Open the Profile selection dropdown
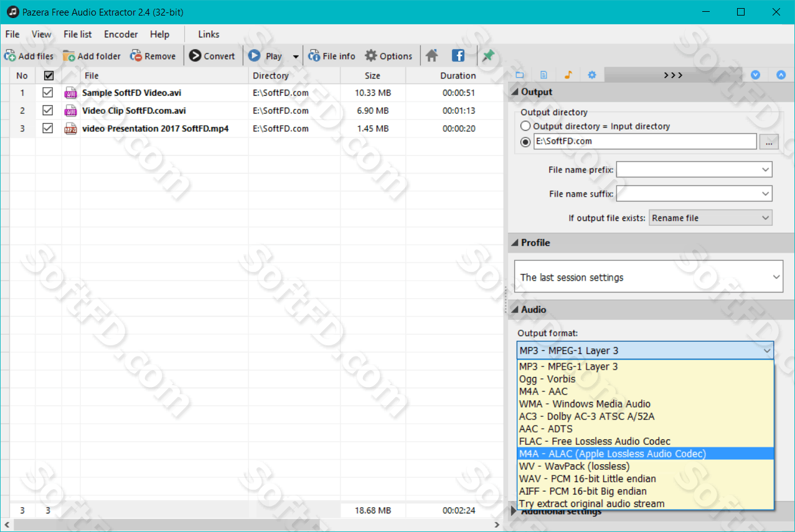This screenshot has width=795, height=532. point(649,277)
